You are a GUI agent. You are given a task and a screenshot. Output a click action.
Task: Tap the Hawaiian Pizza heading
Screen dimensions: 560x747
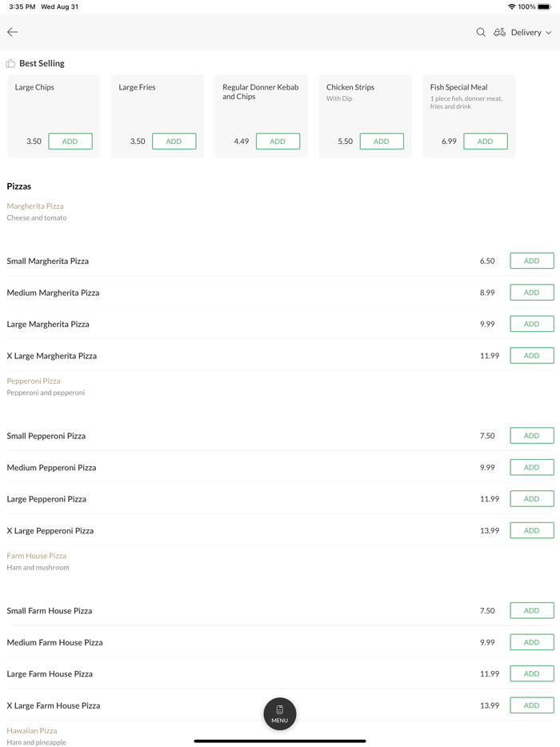(32, 730)
